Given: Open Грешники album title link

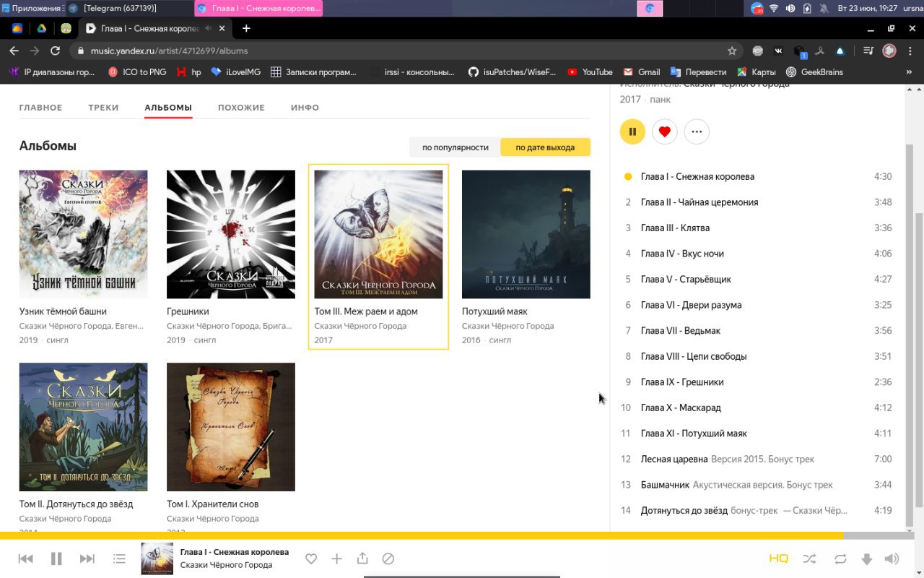Looking at the screenshot, I should 188,311.
